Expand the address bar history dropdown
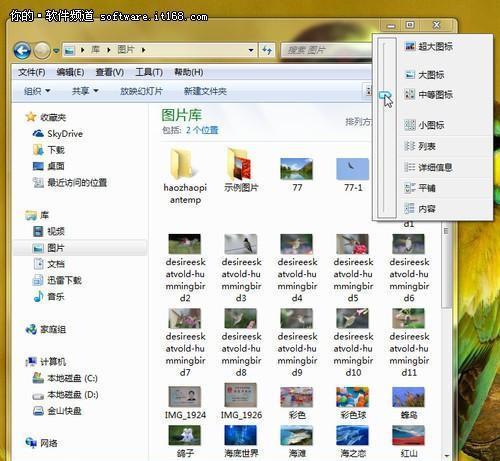This screenshot has width=500, height=461. 251,50
